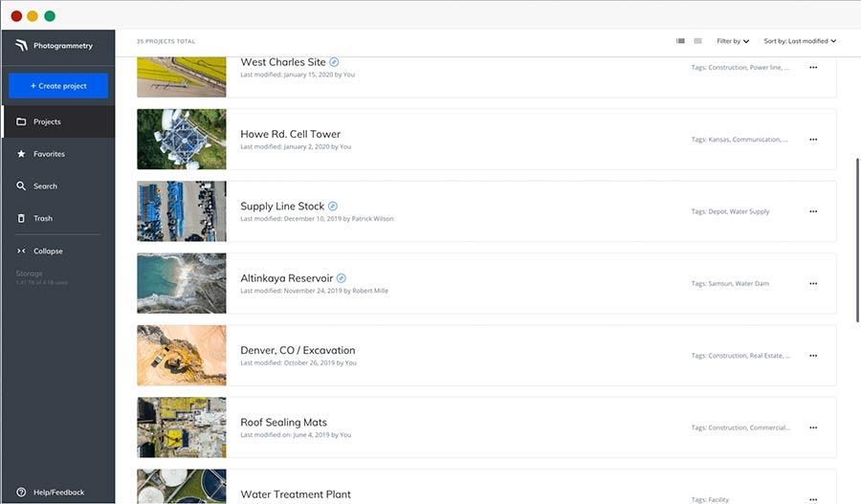Open the West Charles Site project title
Screen dimensions: 861x504
(283, 62)
